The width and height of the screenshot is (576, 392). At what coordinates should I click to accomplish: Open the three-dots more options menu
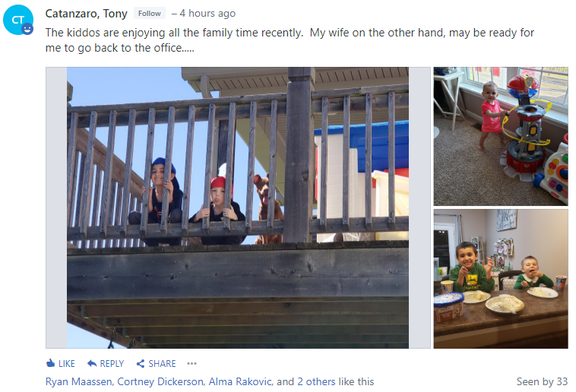[191, 364]
